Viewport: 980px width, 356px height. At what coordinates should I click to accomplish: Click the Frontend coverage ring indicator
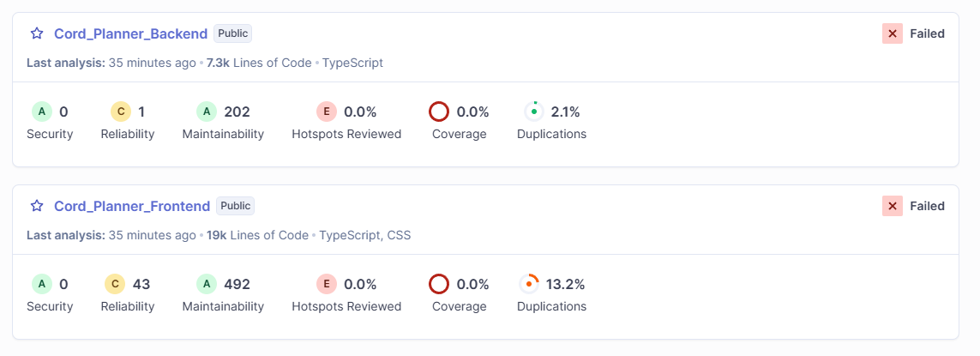click(439, 284)
